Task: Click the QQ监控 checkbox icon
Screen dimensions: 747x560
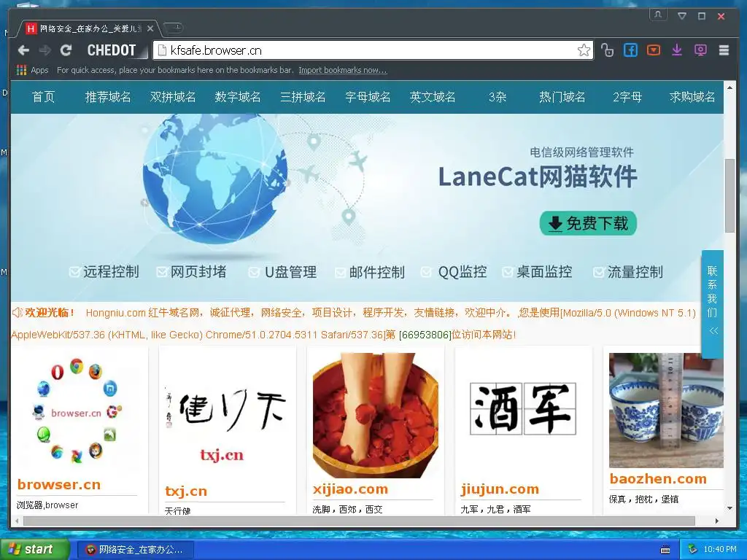Action: tap(426, 272)
